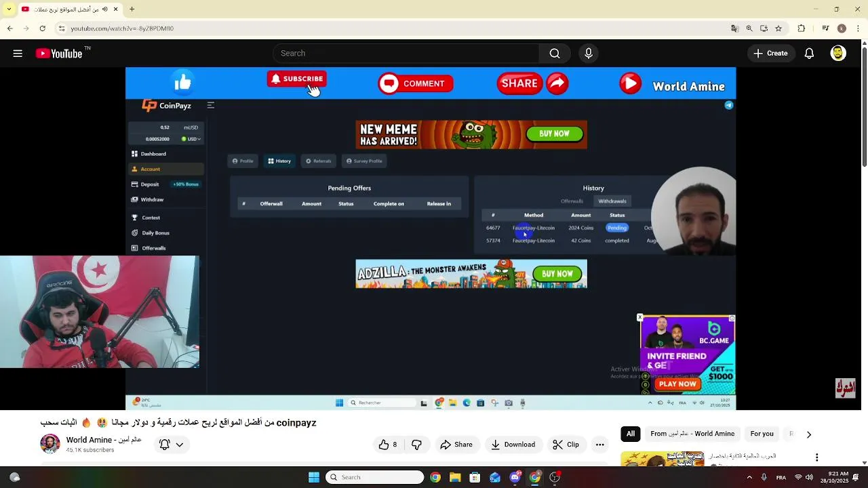This screenshot has width=868, height=488.
Task: Click the translate page icon
Action: click(734, 28)
